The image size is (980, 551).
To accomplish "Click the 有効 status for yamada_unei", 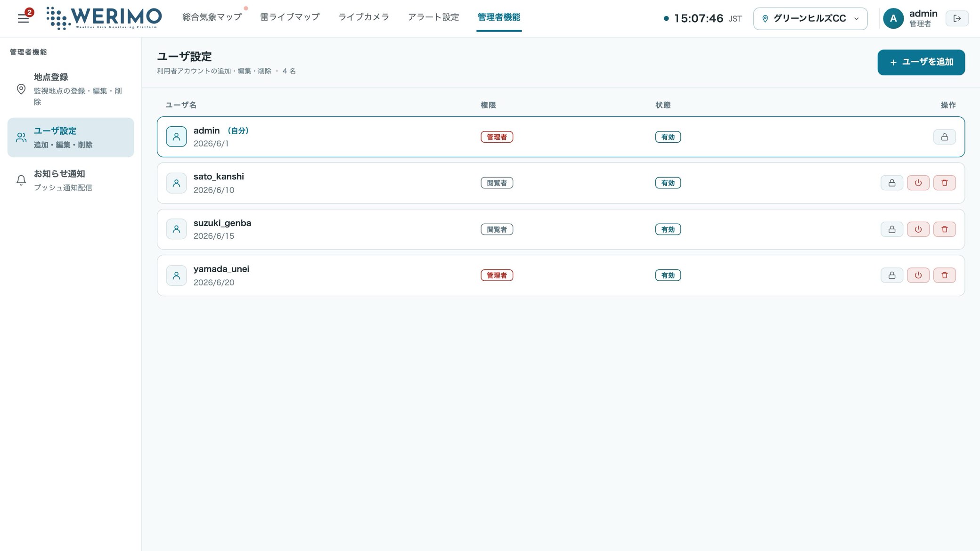I will point(668,275).
